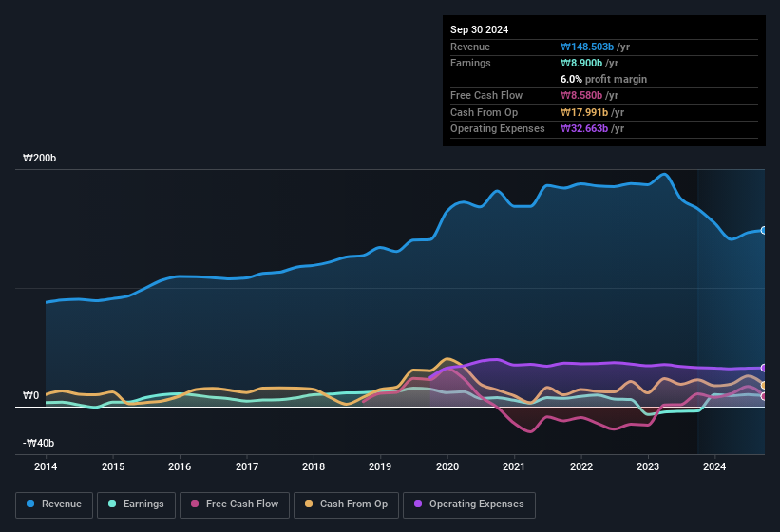This screenshot has height=532, width=780.
Task: Select the 2022 x-axis label
Action: (581, 466)
